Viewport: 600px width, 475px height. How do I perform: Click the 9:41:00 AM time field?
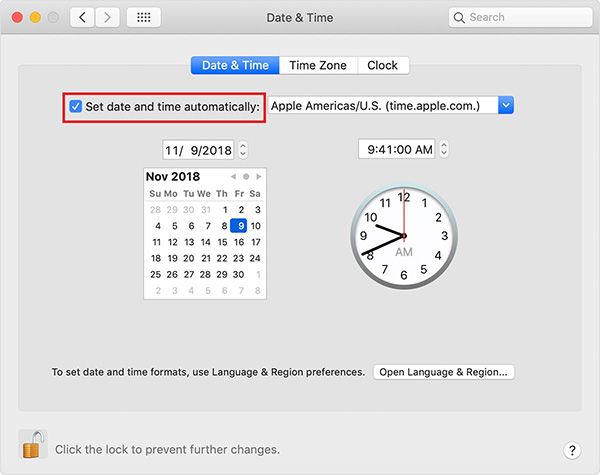click(397, 149)
